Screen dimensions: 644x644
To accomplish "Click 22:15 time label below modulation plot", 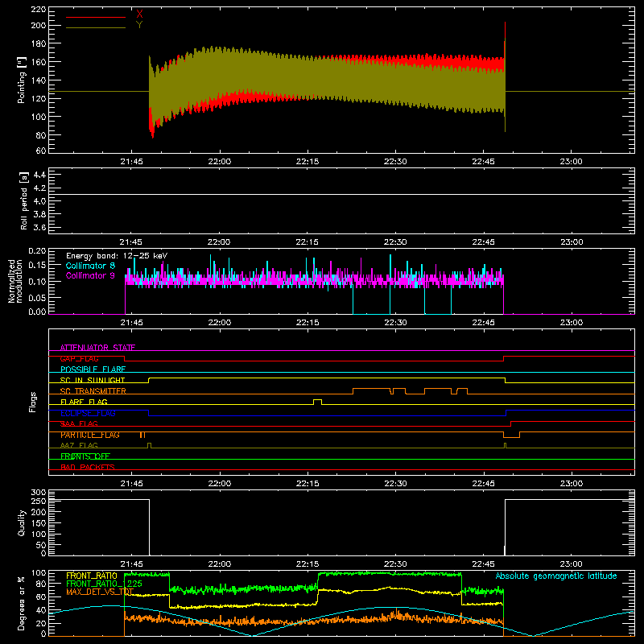I will click(x=308, y=323).
